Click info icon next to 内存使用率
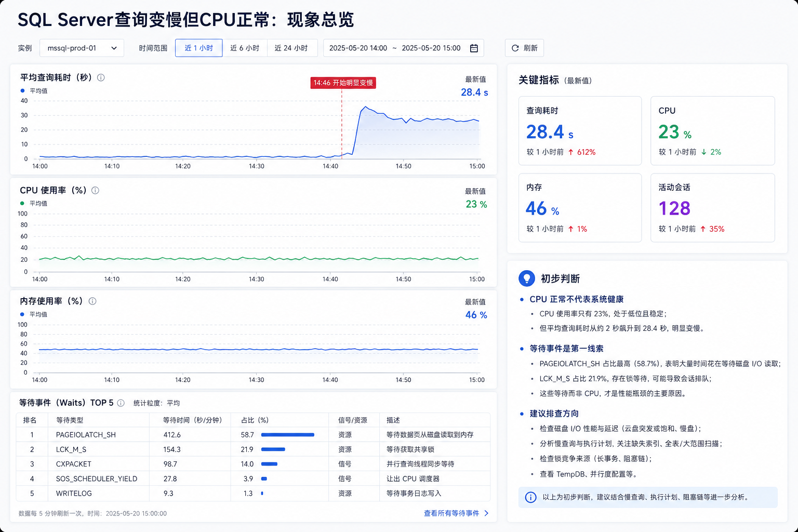Screen dimensions: 798x532 tap(92, 301)
